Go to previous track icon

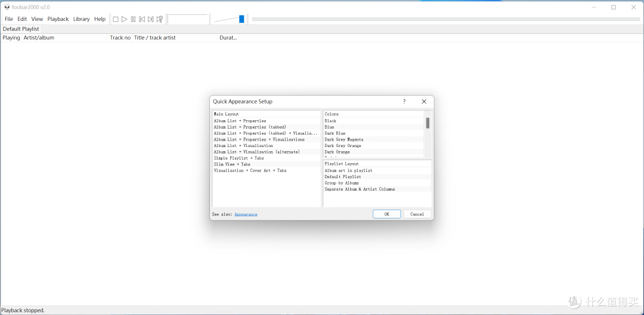142,19
